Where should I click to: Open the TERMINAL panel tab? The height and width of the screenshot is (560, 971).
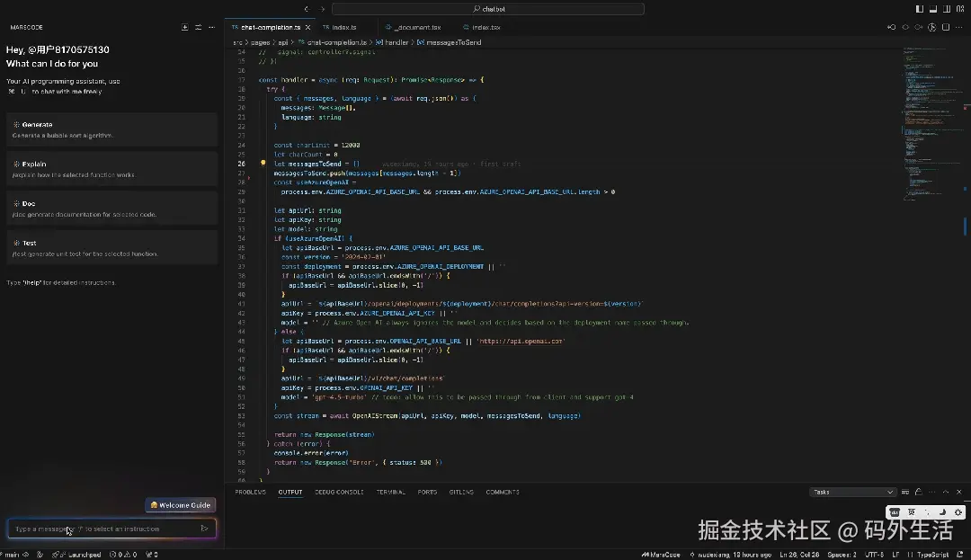[x=390, y=492]
